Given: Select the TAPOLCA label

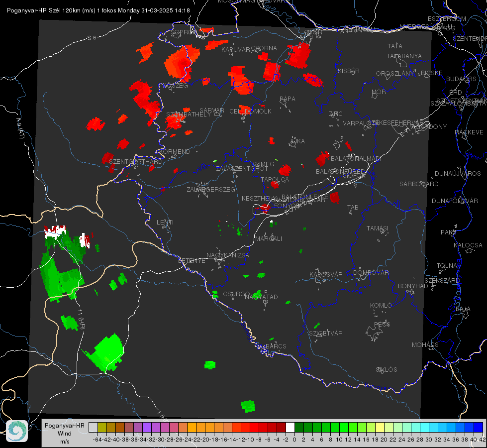Looking at the screenshot, I should pyautogui.click(x=275, y=180).
